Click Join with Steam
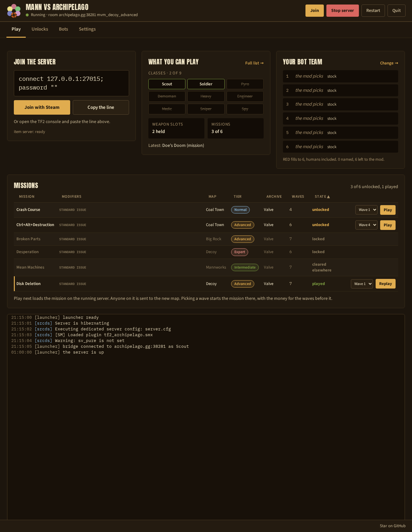This screenshot has width=412, height=532. tap(42, 107)
